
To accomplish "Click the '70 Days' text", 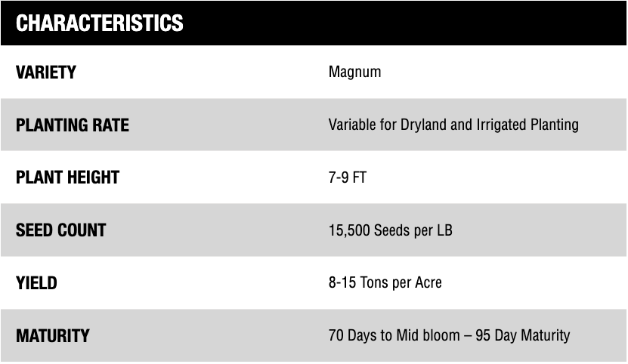I will point(352,335).
